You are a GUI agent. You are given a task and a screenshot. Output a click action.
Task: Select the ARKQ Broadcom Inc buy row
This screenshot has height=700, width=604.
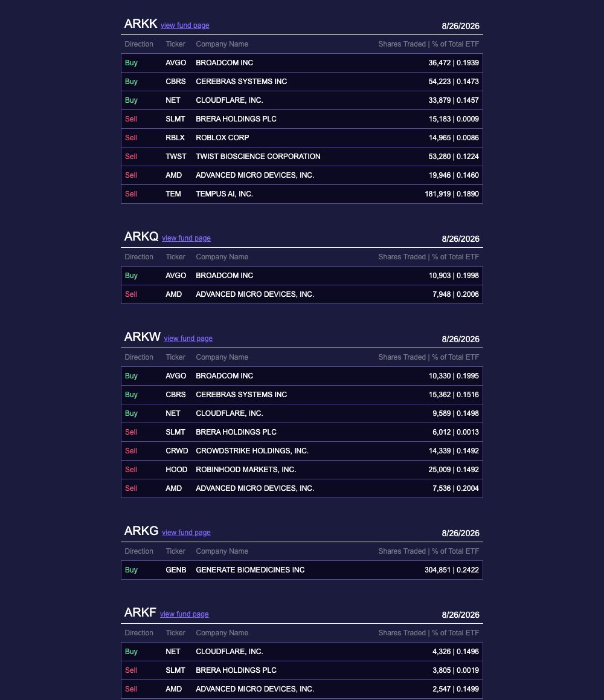302,276
